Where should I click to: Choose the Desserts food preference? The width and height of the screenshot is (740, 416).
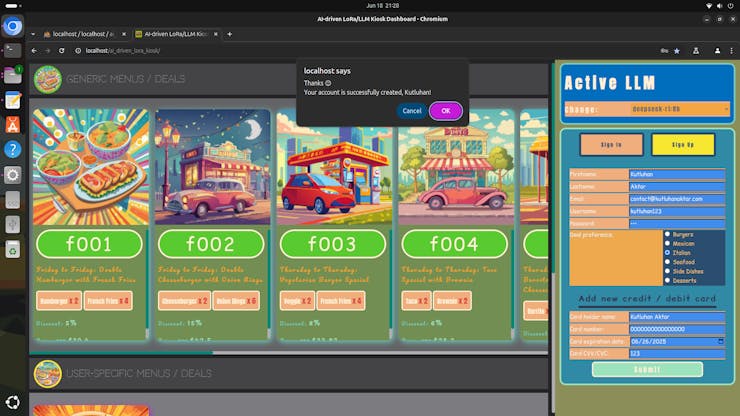tap(667, 280)
